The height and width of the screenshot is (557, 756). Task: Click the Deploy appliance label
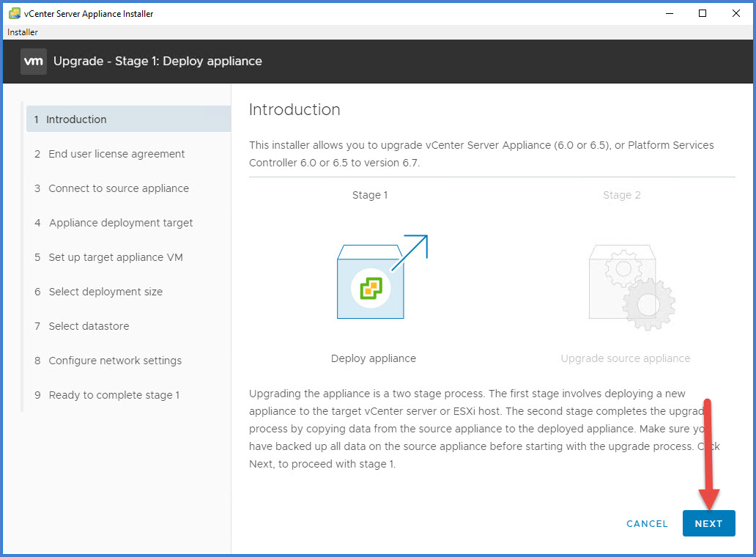point(374,358)
